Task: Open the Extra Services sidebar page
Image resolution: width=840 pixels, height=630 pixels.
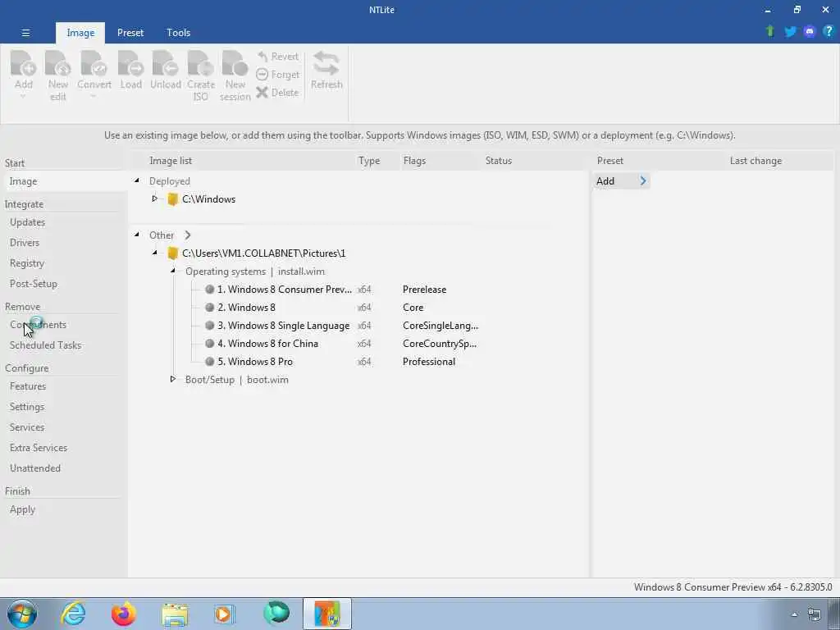Action: click(x=39, y=448)
